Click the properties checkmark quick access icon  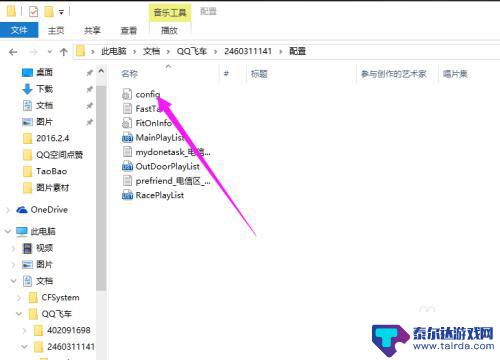33,12
